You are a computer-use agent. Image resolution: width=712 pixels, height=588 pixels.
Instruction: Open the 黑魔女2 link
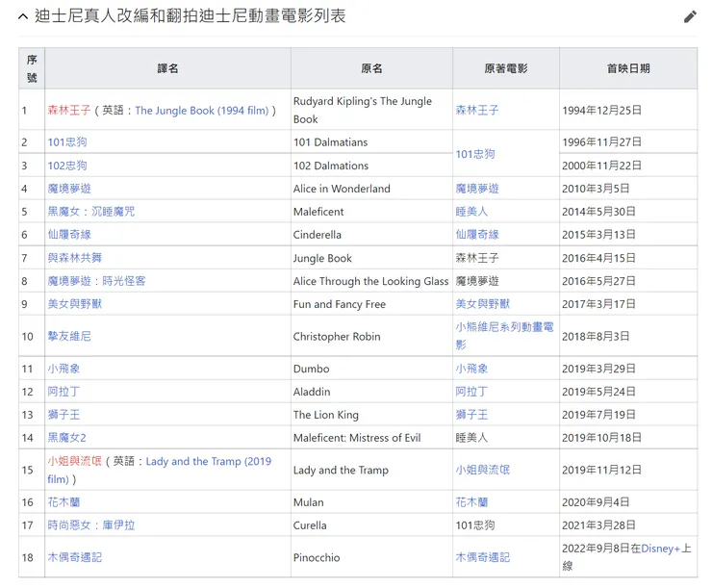tap(66, 438)
